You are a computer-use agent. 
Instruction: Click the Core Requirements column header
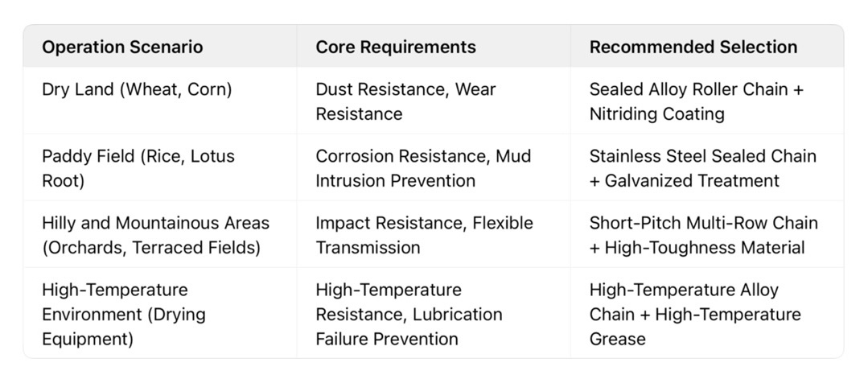point(396,47)
